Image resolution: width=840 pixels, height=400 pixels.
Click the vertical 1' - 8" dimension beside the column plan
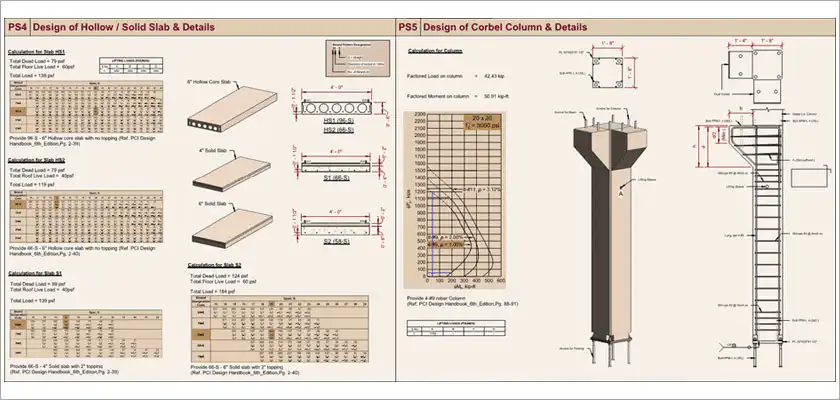[x=632, y=72]
